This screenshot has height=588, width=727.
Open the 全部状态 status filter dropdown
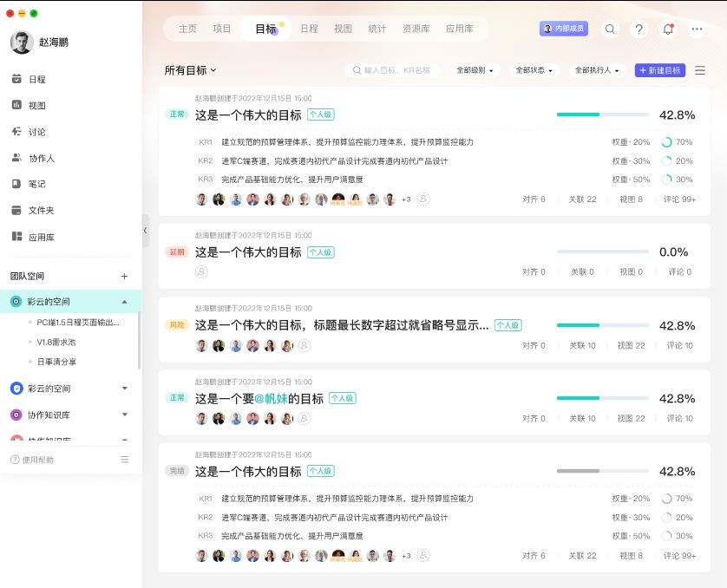[532, 69]
